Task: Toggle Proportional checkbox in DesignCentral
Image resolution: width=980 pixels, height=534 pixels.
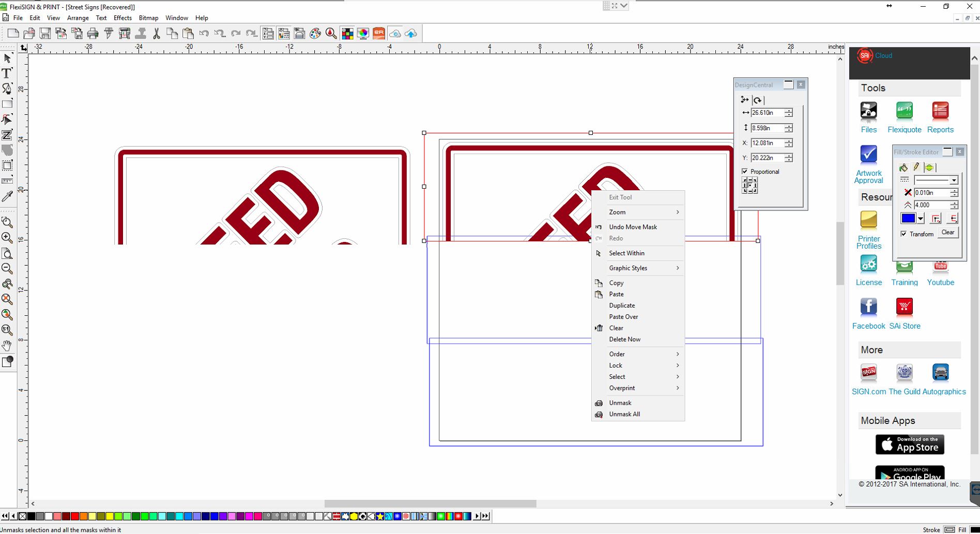Action: pos(745,172)
